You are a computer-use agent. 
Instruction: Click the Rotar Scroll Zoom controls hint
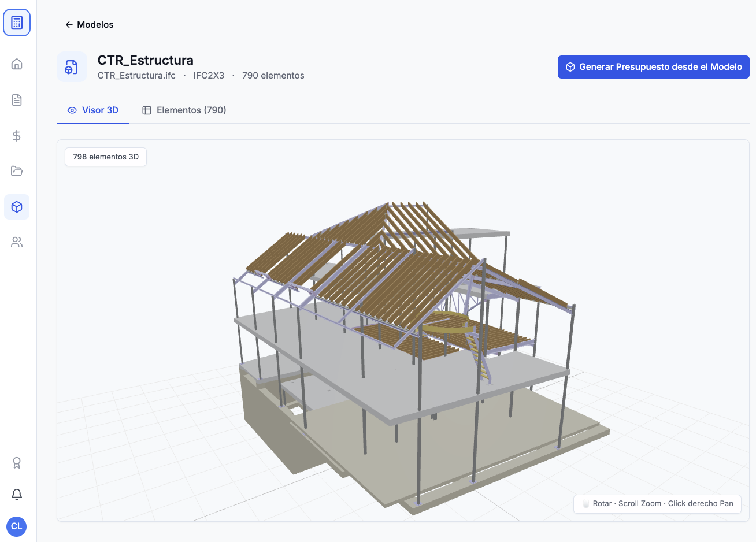pyautogui.click(x=657, y=504)
